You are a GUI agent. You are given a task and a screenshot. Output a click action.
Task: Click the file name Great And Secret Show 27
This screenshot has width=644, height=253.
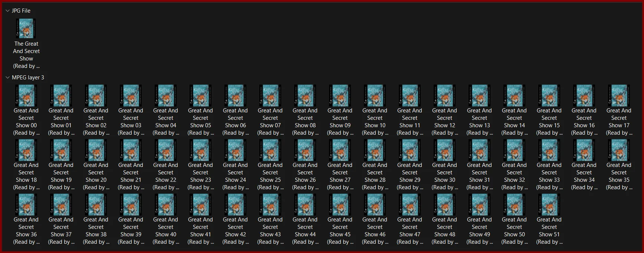[340, 176]
